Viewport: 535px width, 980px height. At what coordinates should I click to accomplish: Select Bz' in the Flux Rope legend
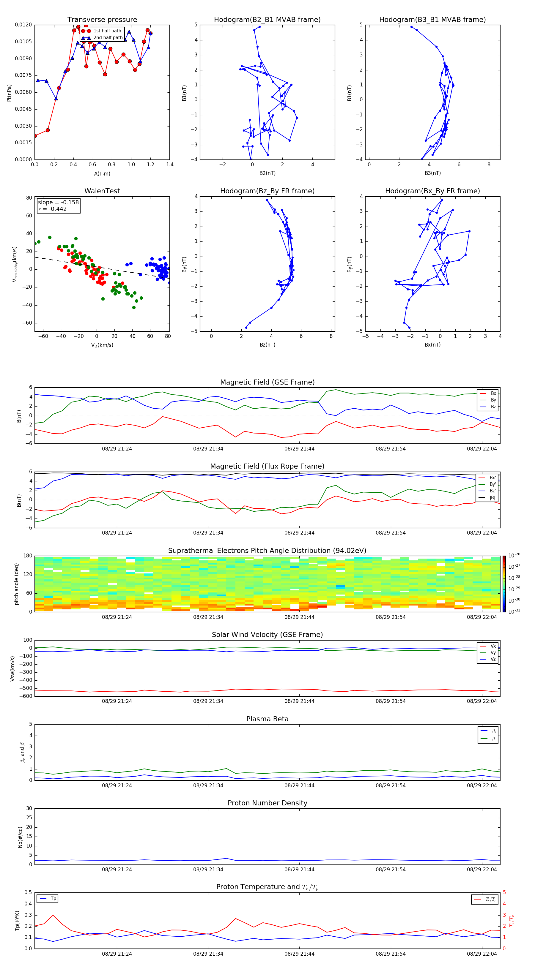487,491
